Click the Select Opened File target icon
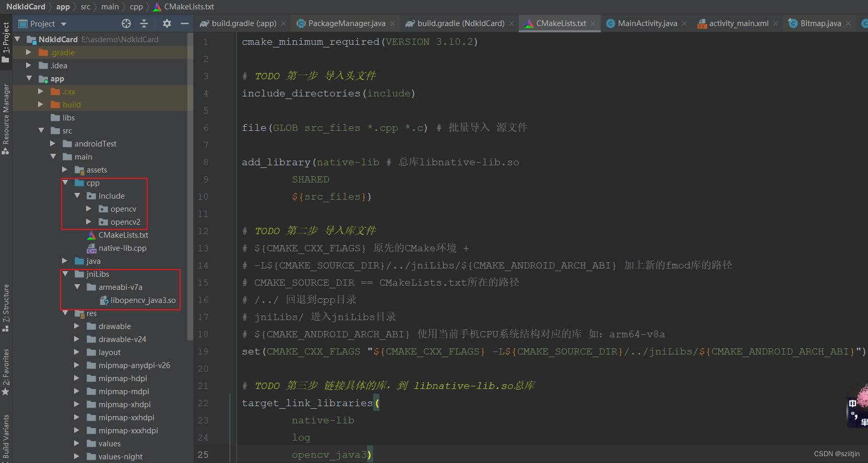The height and width of the screenshot is (463, 868). (x=126, y=23)
